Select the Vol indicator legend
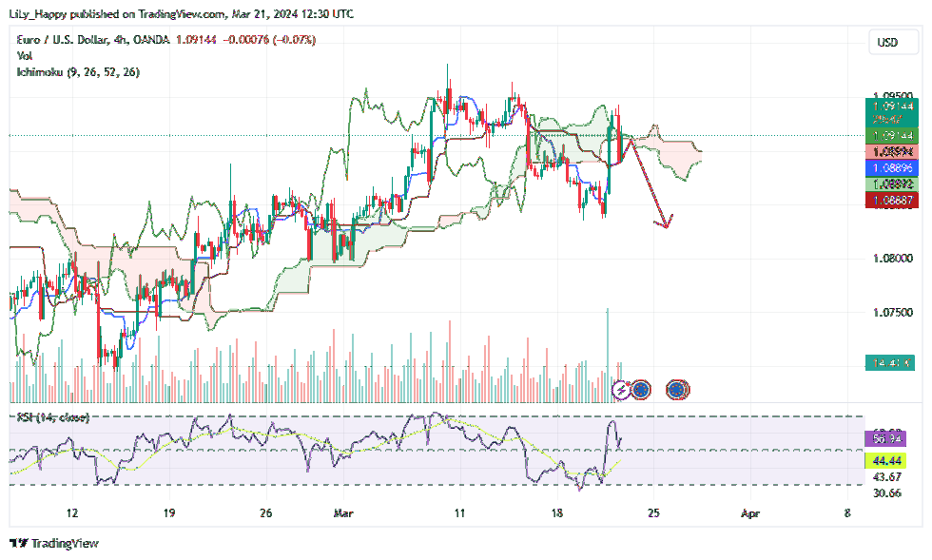 point(25,56)
